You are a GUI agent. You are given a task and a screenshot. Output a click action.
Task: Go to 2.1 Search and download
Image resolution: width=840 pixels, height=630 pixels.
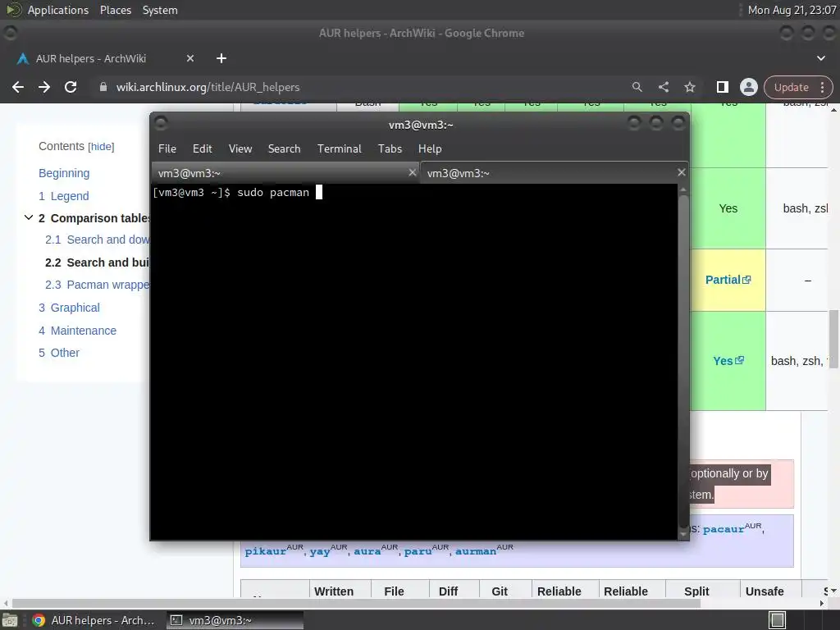[x=97, y=240]
